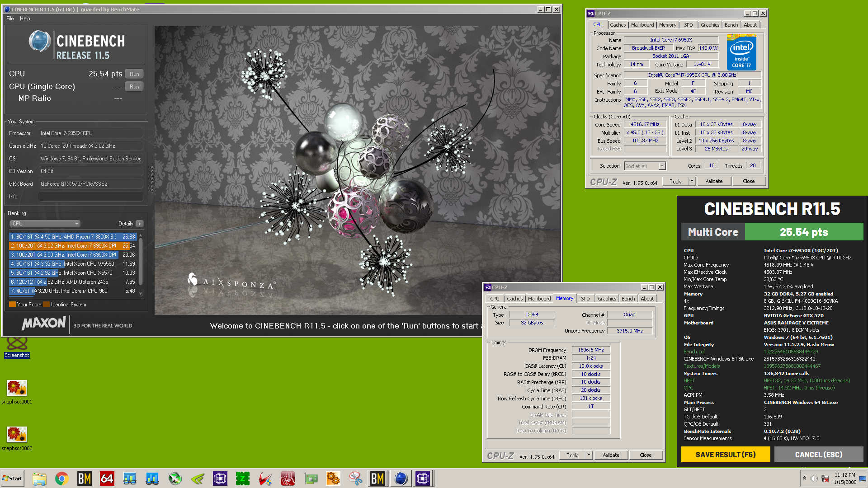
Task: Switch to the running CPU-Z taskbar button
Action: pos(423,479)
